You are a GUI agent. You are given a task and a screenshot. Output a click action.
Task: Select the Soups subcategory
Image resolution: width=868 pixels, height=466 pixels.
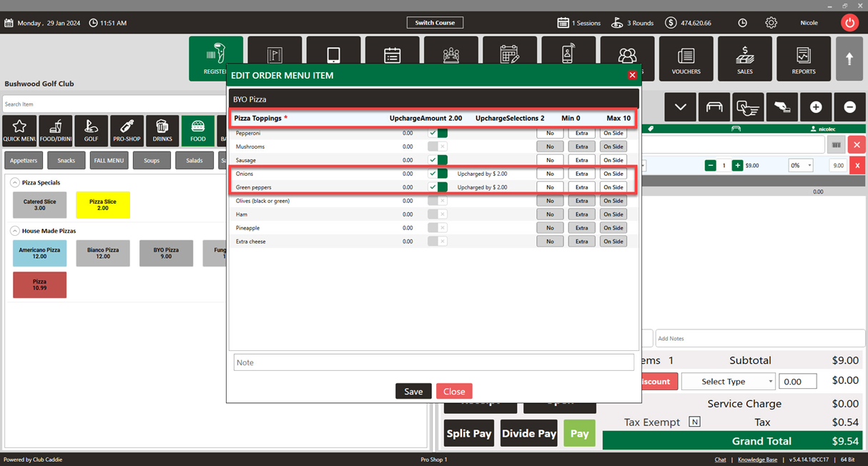pyautogui.click(x=152, y=161)
